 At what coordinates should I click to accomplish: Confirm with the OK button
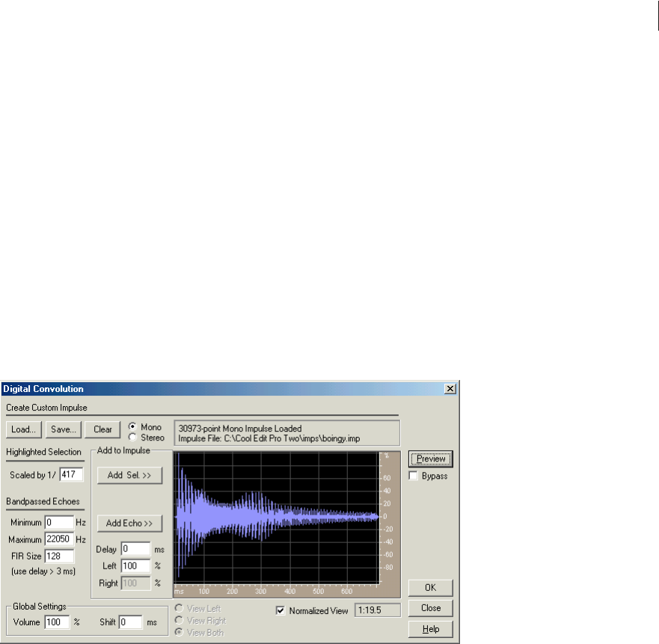pyautogui.click(x=430, y=588)
